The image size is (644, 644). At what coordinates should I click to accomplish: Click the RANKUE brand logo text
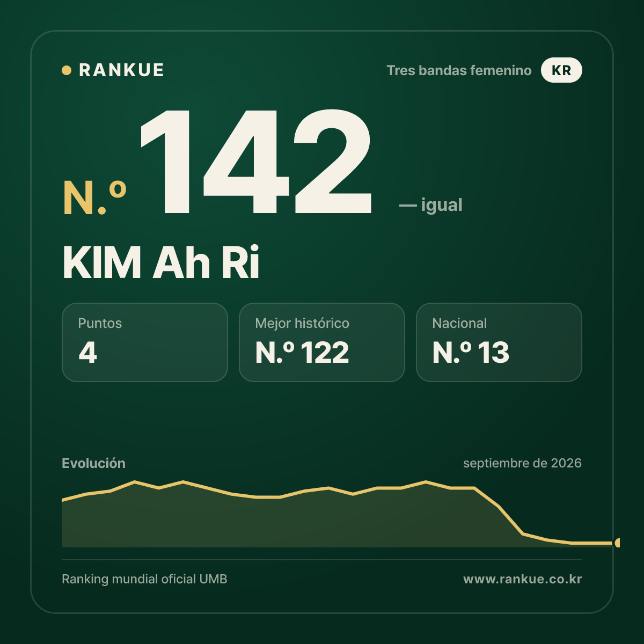click(121, 70)
